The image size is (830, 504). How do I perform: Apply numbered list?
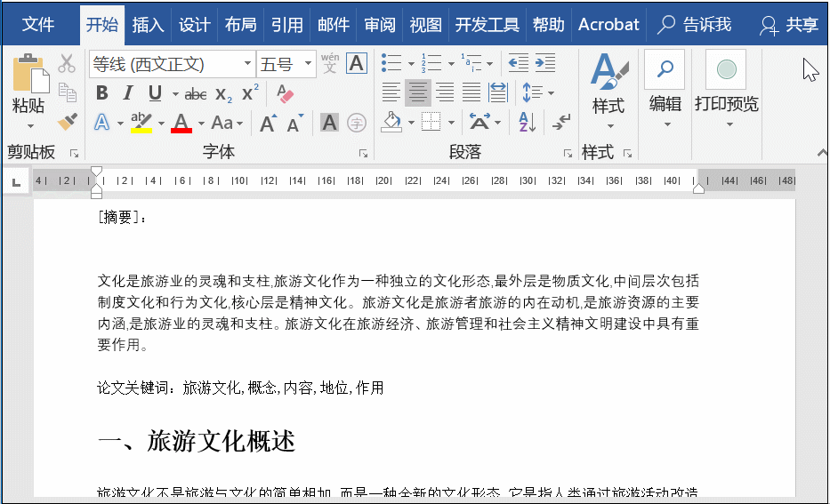coord(431,63)
